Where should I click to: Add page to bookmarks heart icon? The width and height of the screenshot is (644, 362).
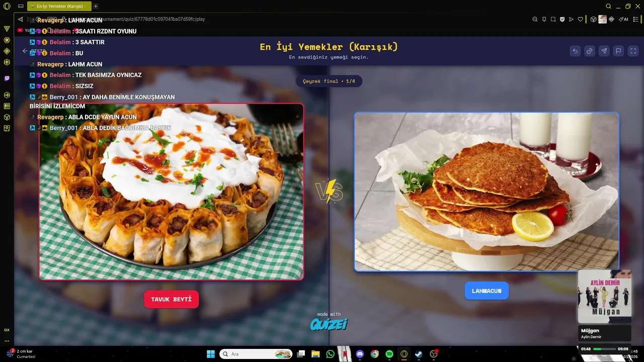(x=580, y=19)
